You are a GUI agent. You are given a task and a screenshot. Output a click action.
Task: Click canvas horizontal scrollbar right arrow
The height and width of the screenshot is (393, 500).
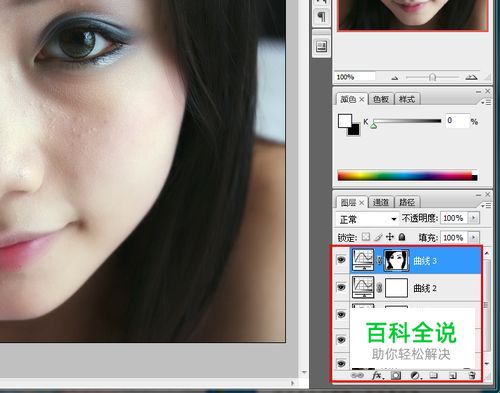pos(293,383)
